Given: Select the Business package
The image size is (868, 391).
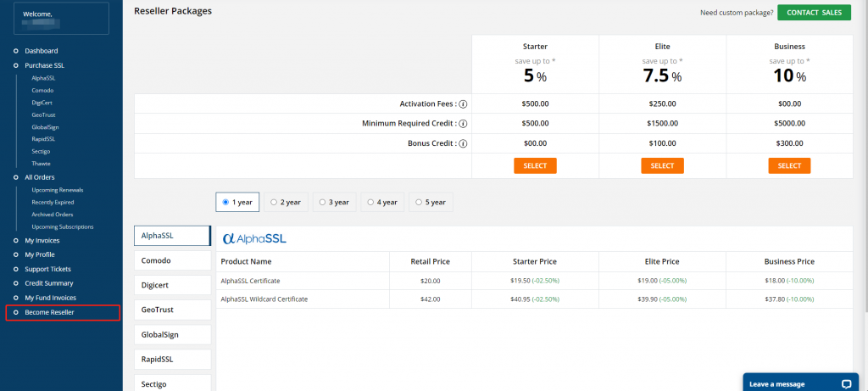Looking at the screenshot, I should [x=789, y=165].
